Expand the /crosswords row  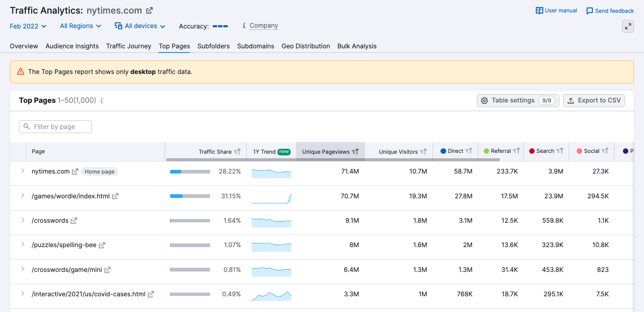coord(23,220)
